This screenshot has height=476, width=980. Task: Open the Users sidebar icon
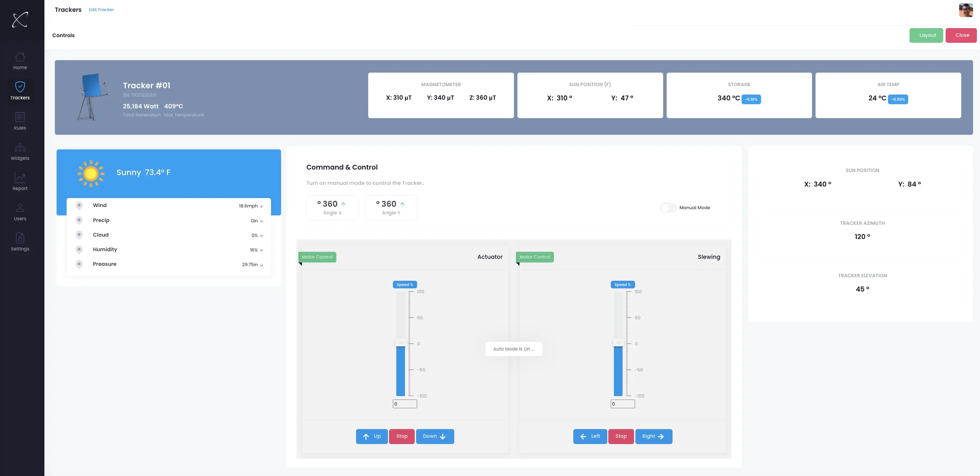pos(20,208)
